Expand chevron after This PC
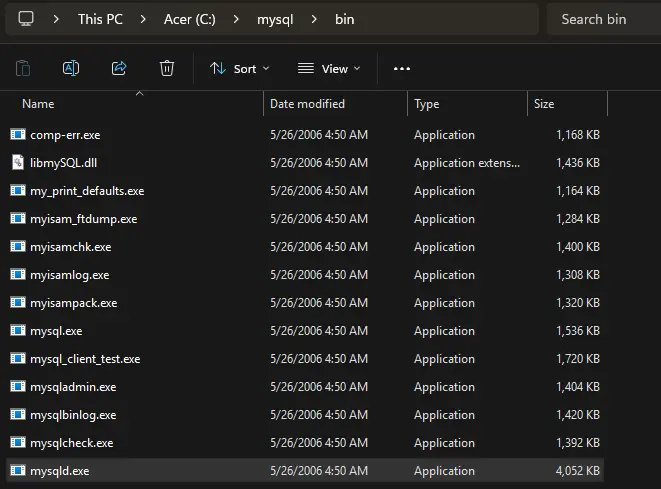661x489 pixels. pyautogui.click(x=143, y=19)
